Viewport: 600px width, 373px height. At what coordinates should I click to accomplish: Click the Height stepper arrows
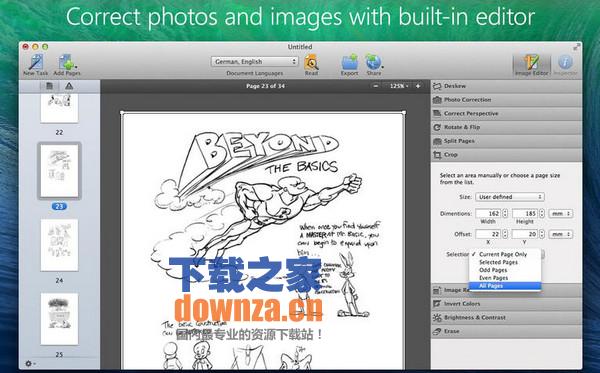[x=542, y=213]
